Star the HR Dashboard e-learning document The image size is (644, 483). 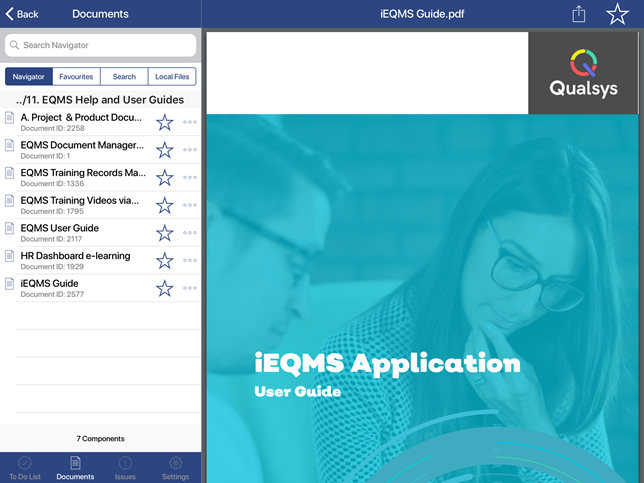tap(165, 260)
